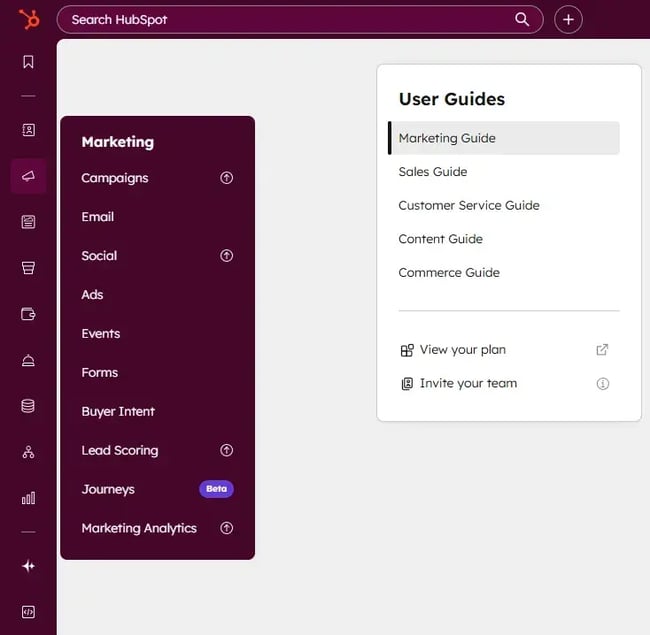The width and height of the screenshot is (650, 635).
Task: Click upgrade arrow icon beside Campaigns
Action: [226, 178]
